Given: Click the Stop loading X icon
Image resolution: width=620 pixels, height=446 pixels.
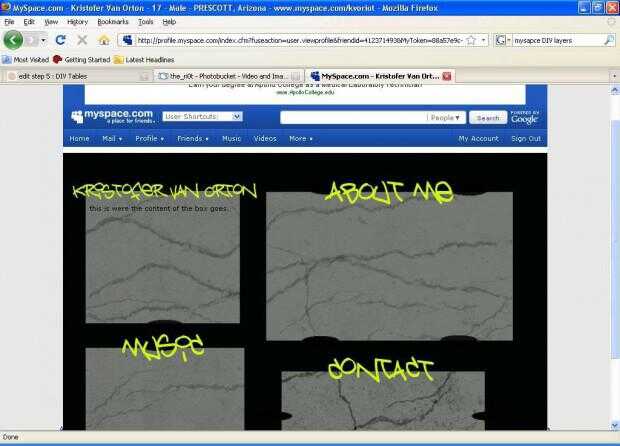Looking at the screenshot, I should [x=82, y=40].
